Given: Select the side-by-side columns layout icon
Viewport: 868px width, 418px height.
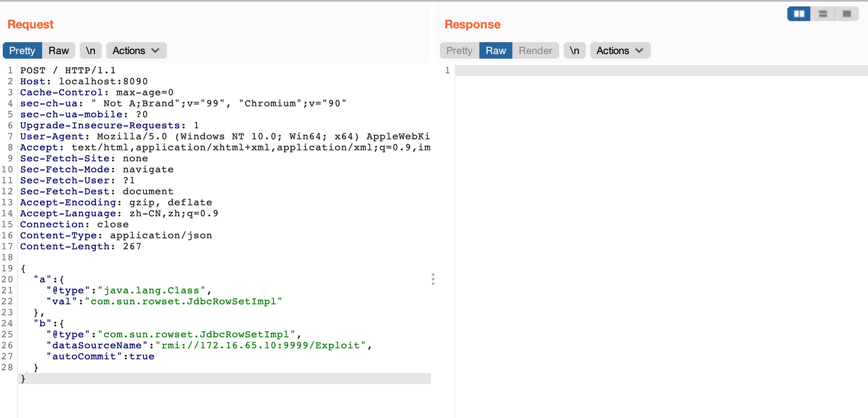Looking at the screenshot, I should click(799, 14).
